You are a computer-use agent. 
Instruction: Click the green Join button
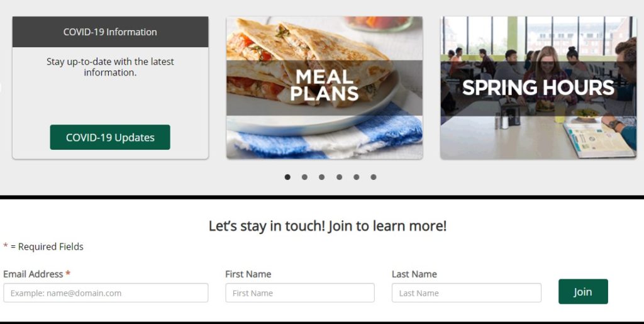coord(583,291)
